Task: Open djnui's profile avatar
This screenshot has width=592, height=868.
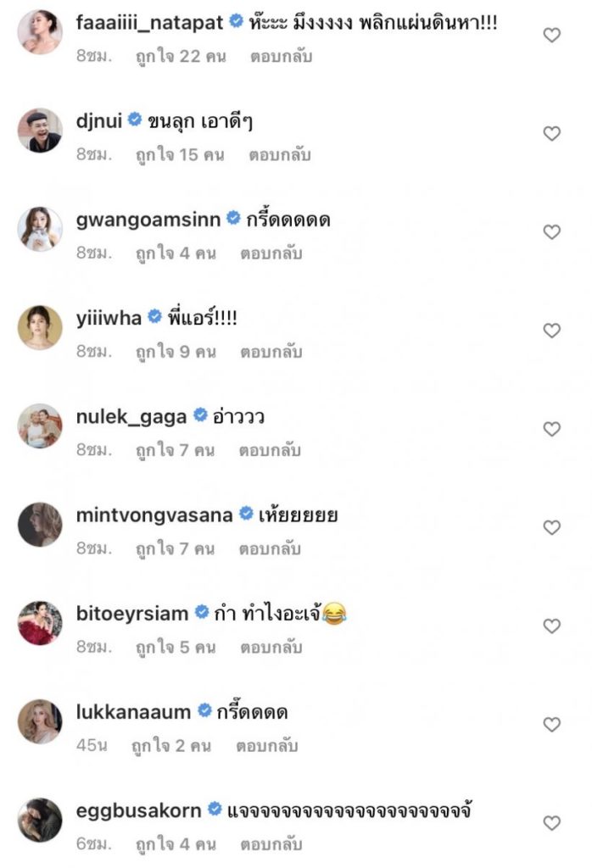Action: [40, 131]
